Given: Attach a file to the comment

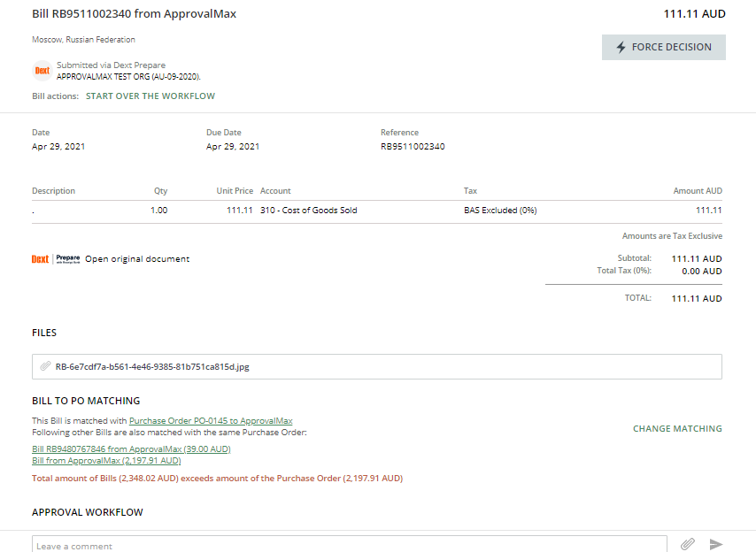Looking at the screenshot, I should pos(688,544).
